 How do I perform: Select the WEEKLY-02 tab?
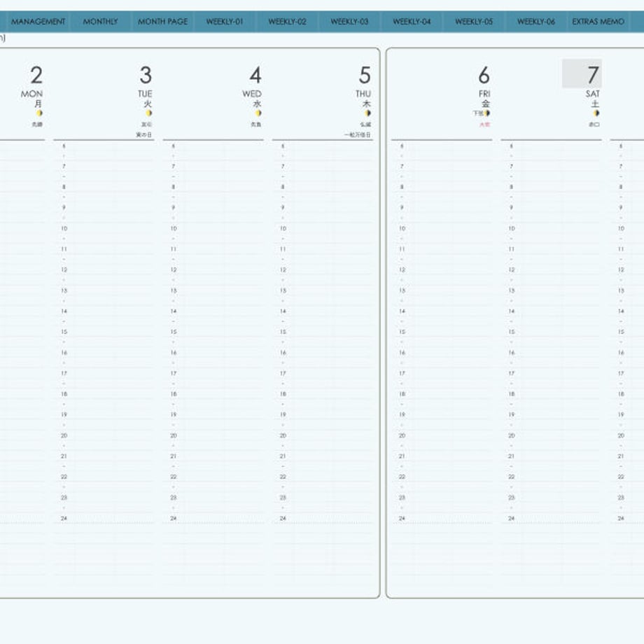click(x=287, y=22)
